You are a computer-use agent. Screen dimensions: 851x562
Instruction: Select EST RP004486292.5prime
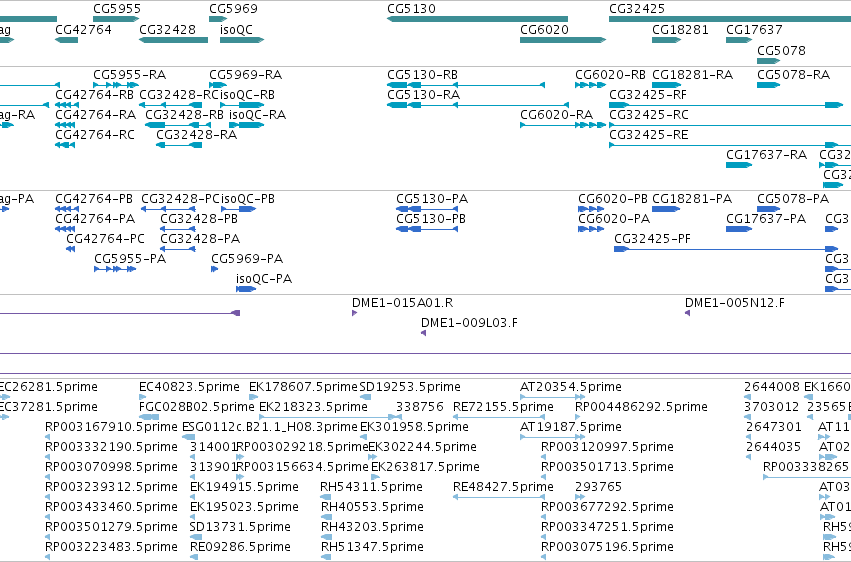coord(641,407)
